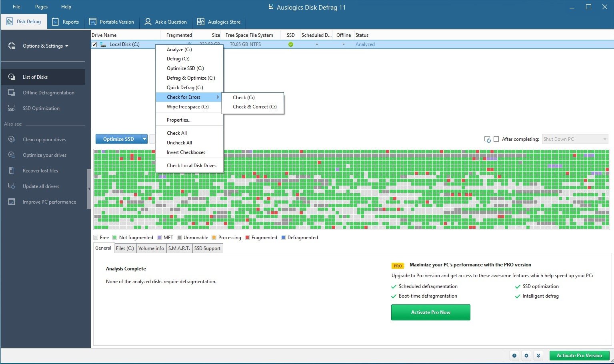The height and width of the screenshot is (364, 614).
Task: Toggle the Local Disk (C:) checkbox
Action: [94, 44]
